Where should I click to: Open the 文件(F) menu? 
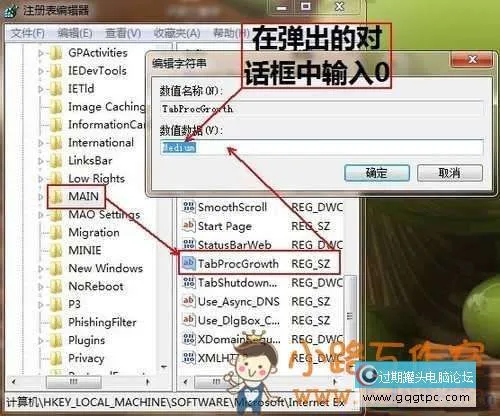[x=27, y=33]
